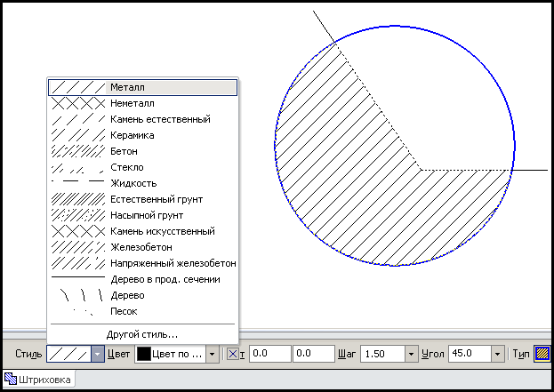Click the Стиль hatch preview box
554x392 pixels.
(x=69, y=354)
